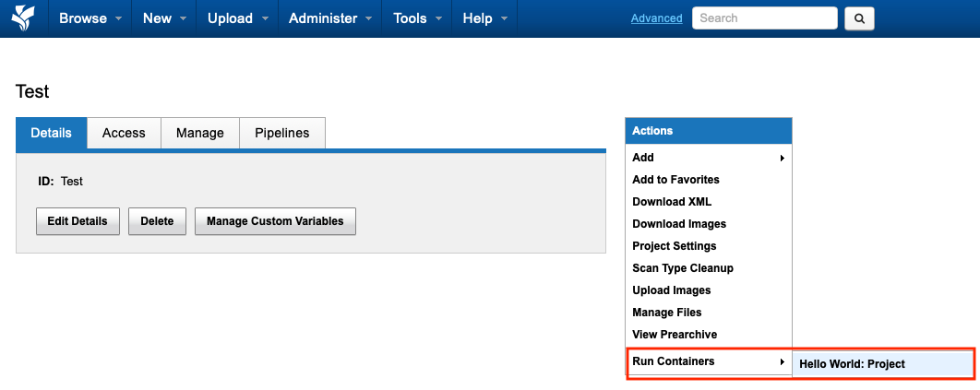The height and width of the screenshot is (390, 980).
Task: Open Manage Custom Variables
Action: (x=275, y=221)
